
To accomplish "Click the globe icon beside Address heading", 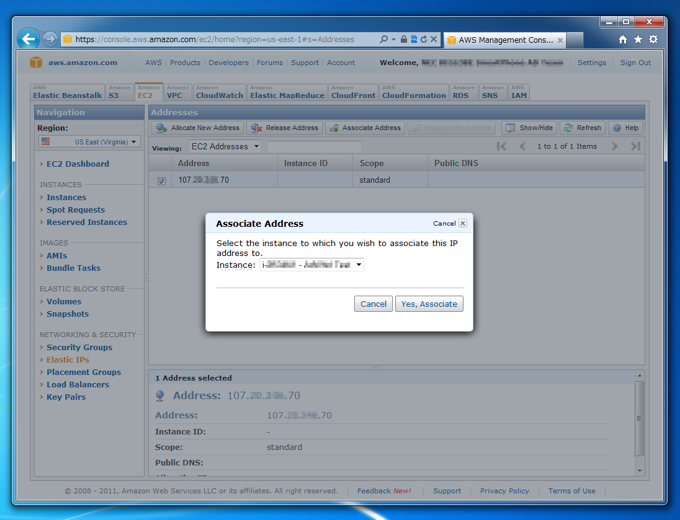I will pos(160,396).
